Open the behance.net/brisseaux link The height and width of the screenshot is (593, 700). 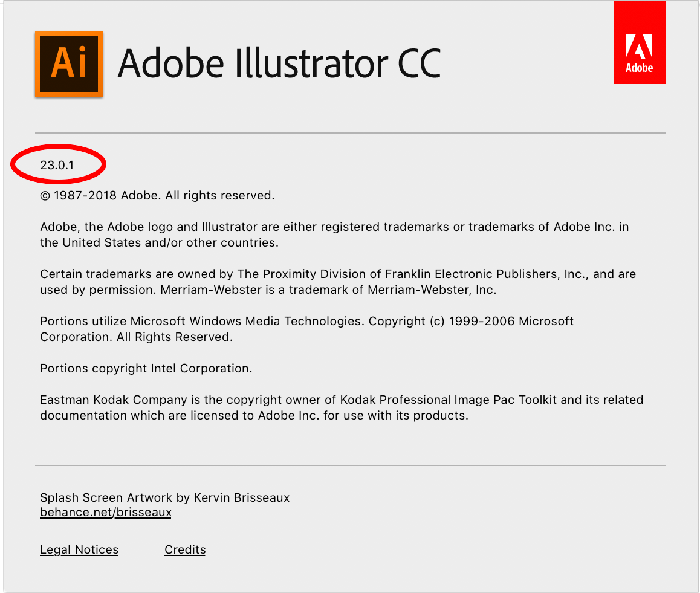106,513
